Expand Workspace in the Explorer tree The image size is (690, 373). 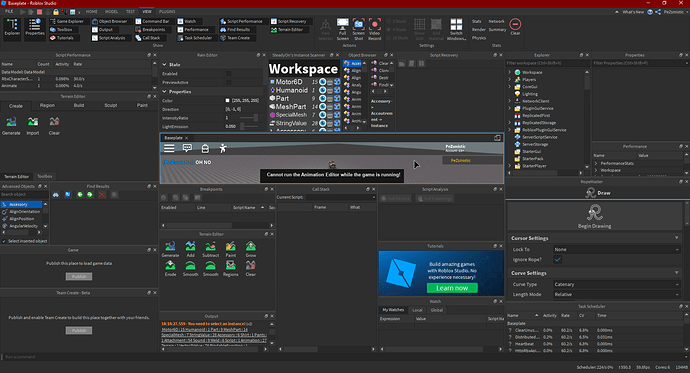click(510, 72)
